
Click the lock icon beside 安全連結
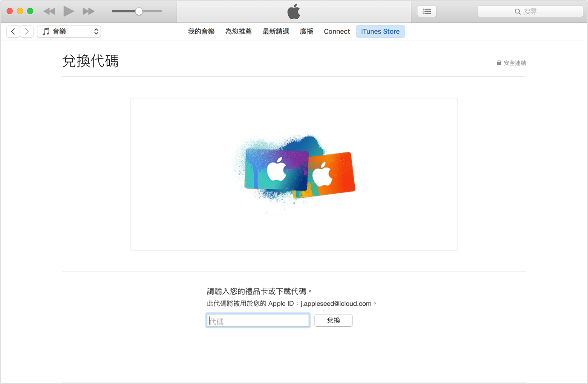pos(499,63)
